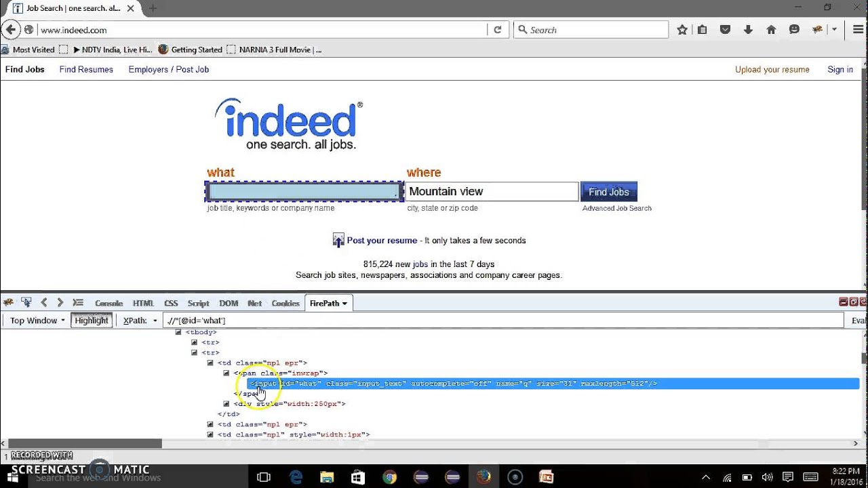The image size is (868, 488).
Task: Collapse the span class inwrap node
Action: [226, 373]
